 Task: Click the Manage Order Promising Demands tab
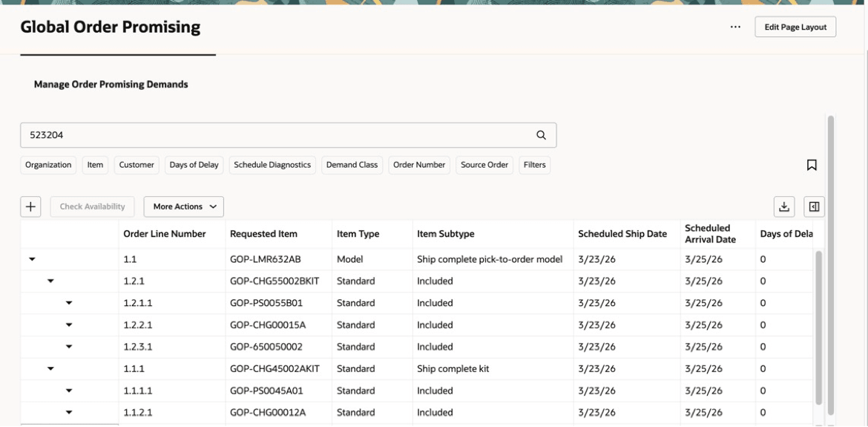tap(111, 85)
